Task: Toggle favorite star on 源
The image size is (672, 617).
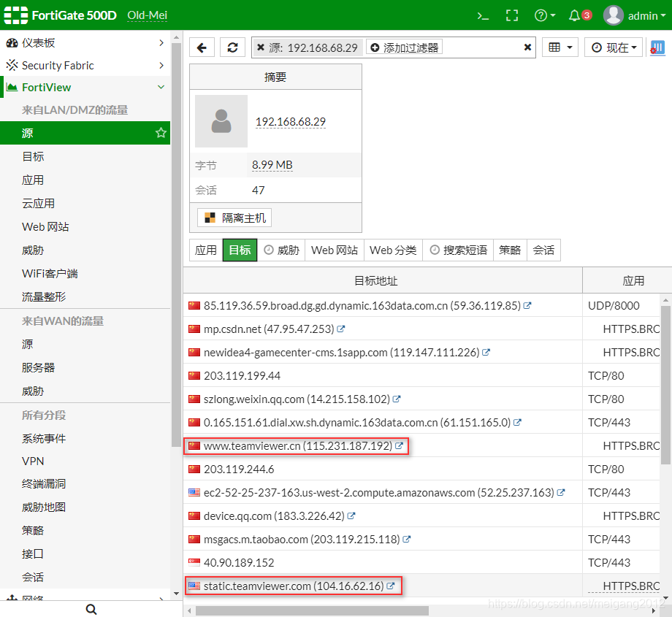Action: pyautogui.click(x=161, y=133)
